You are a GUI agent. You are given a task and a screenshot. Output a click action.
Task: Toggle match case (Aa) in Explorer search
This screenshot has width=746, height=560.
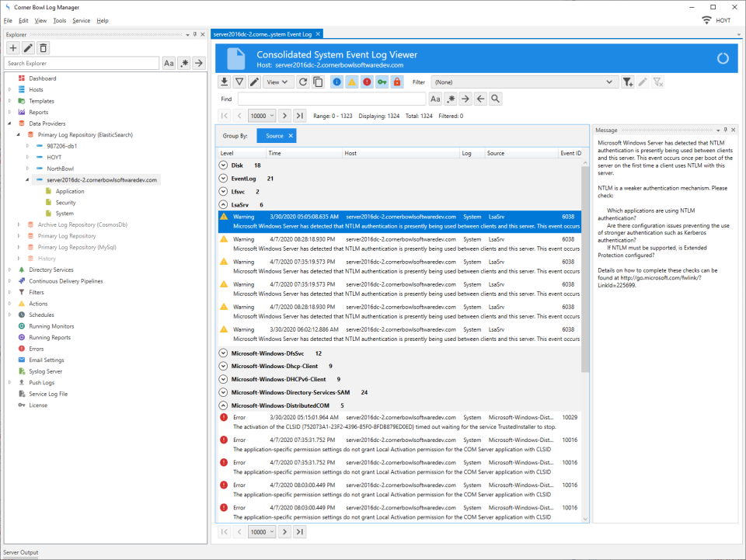tap(169, 63)
